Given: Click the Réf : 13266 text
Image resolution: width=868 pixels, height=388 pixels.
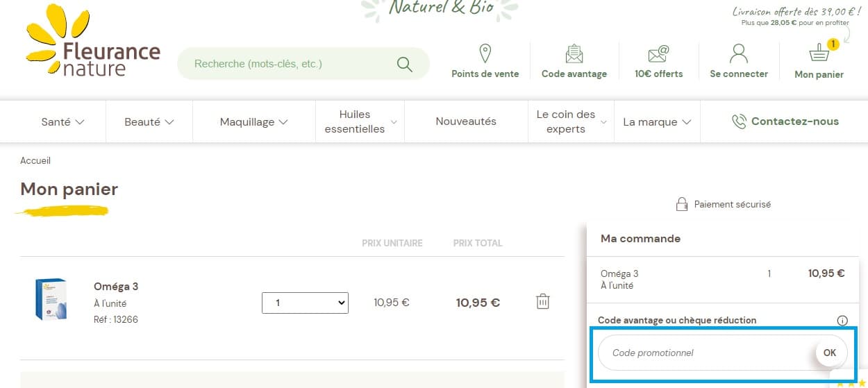Looking at the screenshot, I should coord(116,320).
